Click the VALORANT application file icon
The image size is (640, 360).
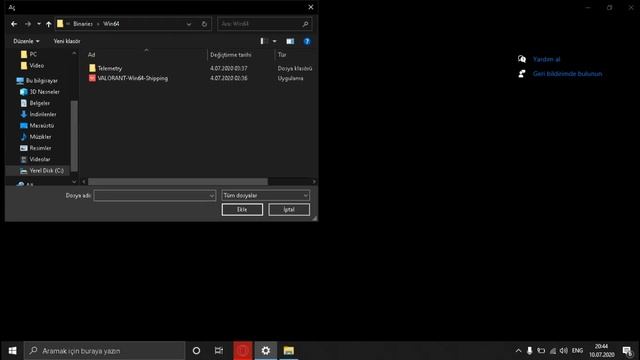(x=92, y=78)
